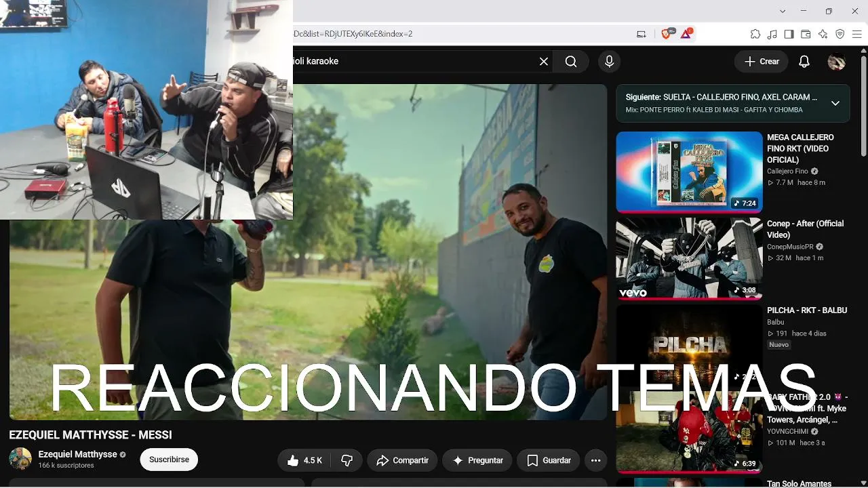This screenshot has height=488, width=868.
Task: Open the 'PILCHA - RKT - BALBU' title
Action: 807,310
